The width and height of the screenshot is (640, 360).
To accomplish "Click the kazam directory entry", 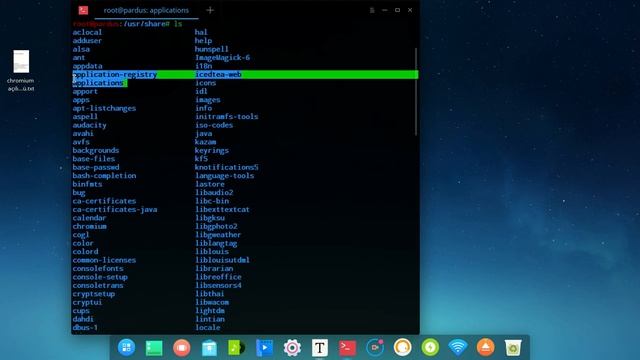I will click(205, 142).
